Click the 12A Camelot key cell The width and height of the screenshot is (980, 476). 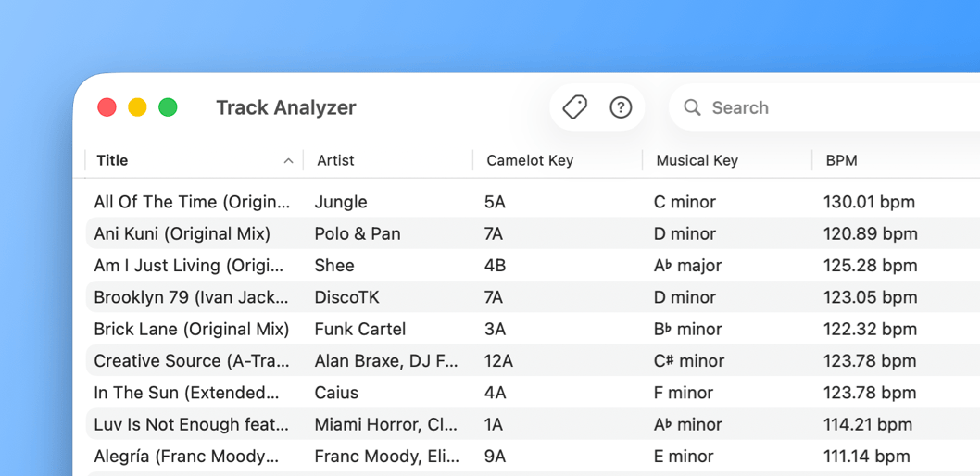coord(498,361)
